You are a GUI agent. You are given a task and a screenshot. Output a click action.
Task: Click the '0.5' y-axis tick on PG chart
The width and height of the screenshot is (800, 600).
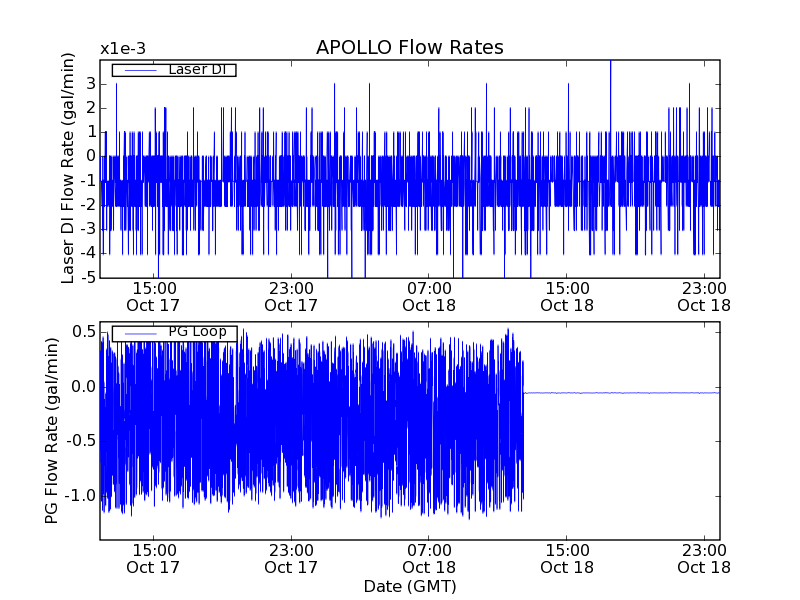[84, 332]
